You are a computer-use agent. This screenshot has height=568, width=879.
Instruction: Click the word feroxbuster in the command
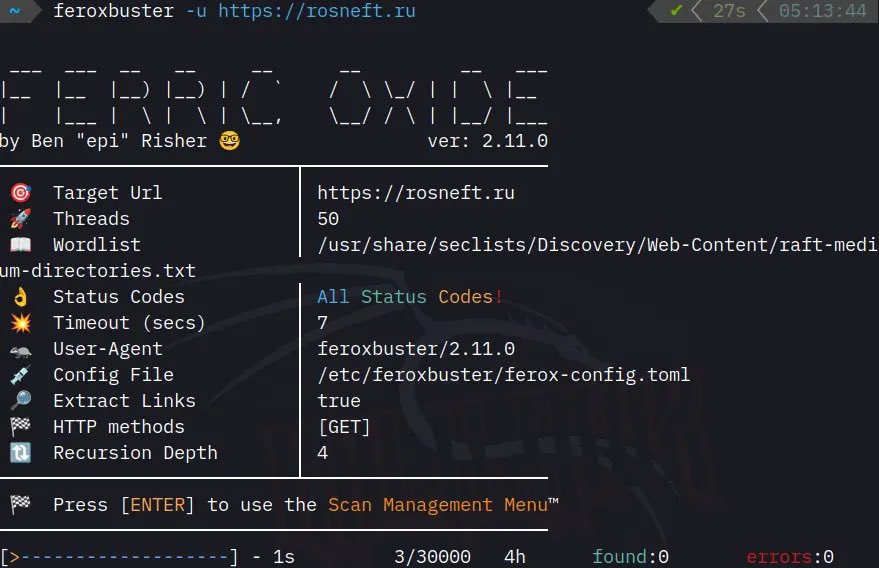tap(113, 11)
